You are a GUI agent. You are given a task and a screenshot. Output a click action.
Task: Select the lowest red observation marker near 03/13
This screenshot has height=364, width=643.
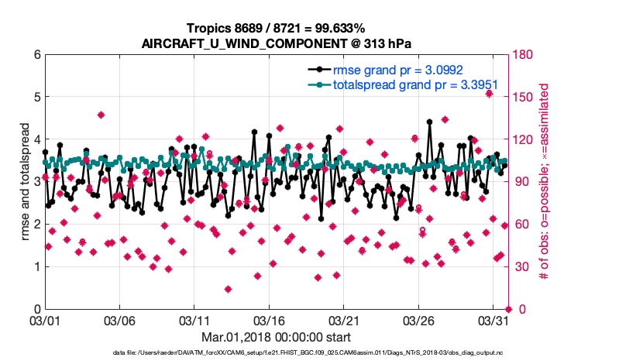[x=229, y=289]
